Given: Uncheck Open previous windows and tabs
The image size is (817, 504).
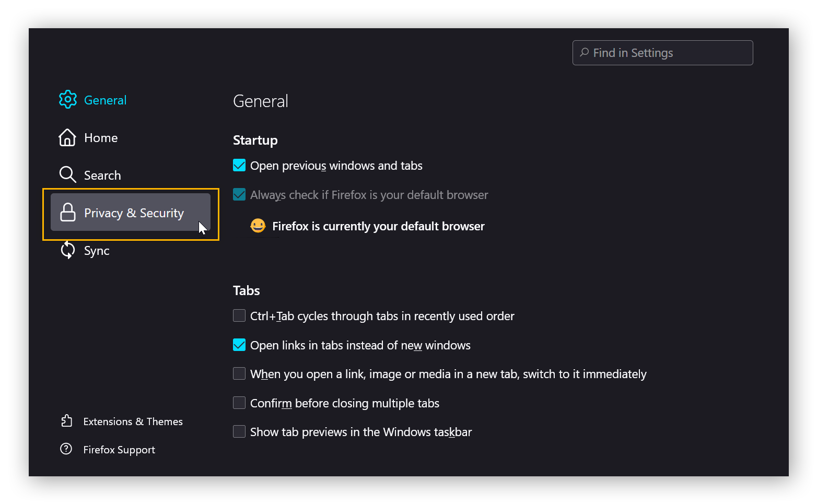Looking at the screenshot, I should tap(239, 165).
